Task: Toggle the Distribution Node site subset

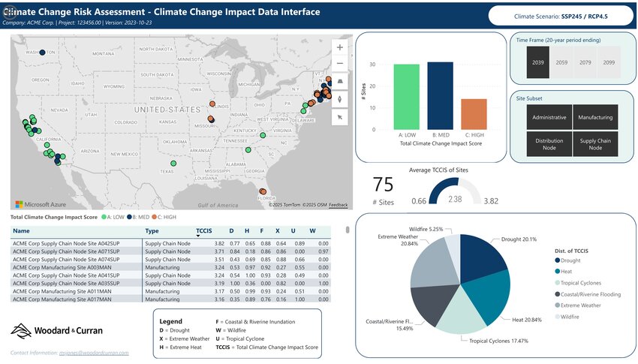Action: tap(549, 144)
